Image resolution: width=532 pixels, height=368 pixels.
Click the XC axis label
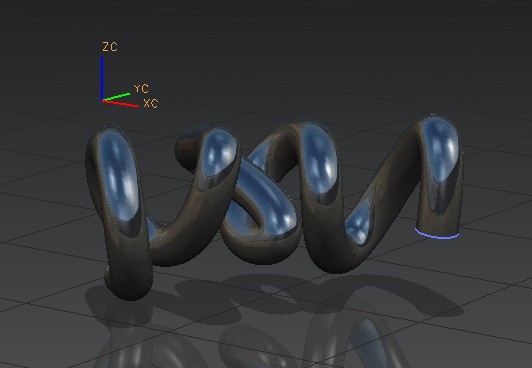coord(151,103)
